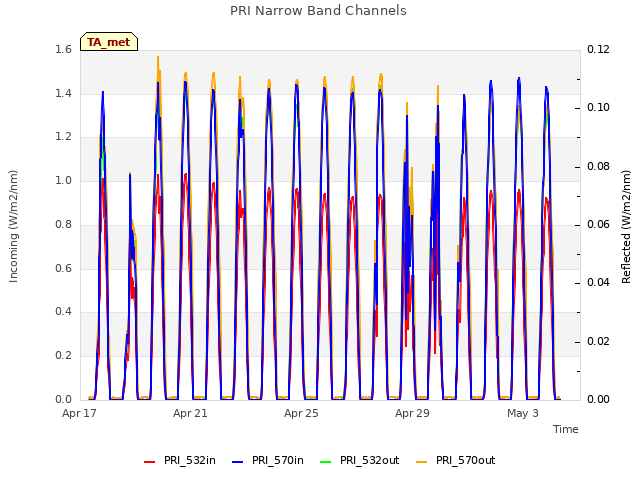
Task: Click the chart title PRI Narrow Band Channels
Action: [318, 11]
